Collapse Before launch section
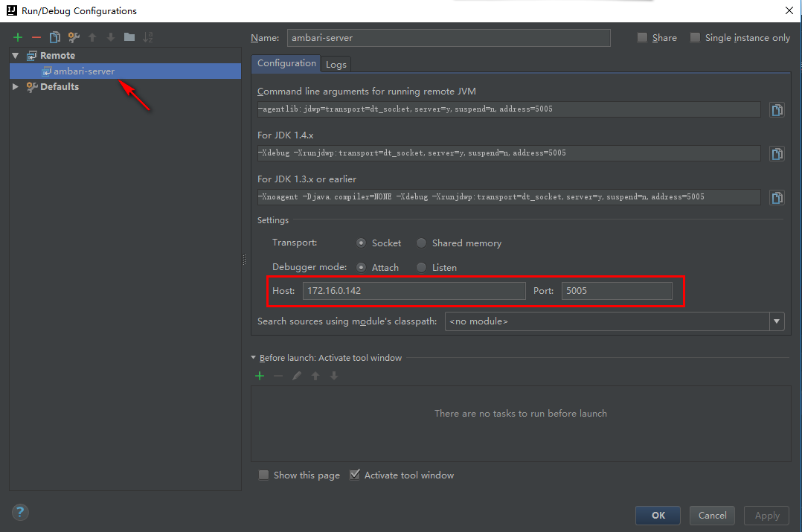Screen dimensions: 802x532 pyautogui.click(x=253, y=358)
